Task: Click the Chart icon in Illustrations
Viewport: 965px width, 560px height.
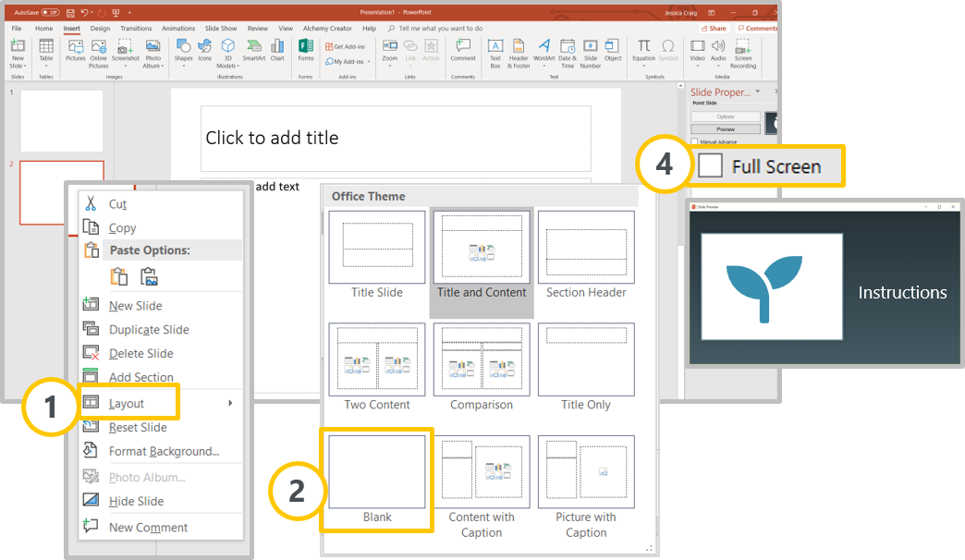Action: click(x=276, y=50)
